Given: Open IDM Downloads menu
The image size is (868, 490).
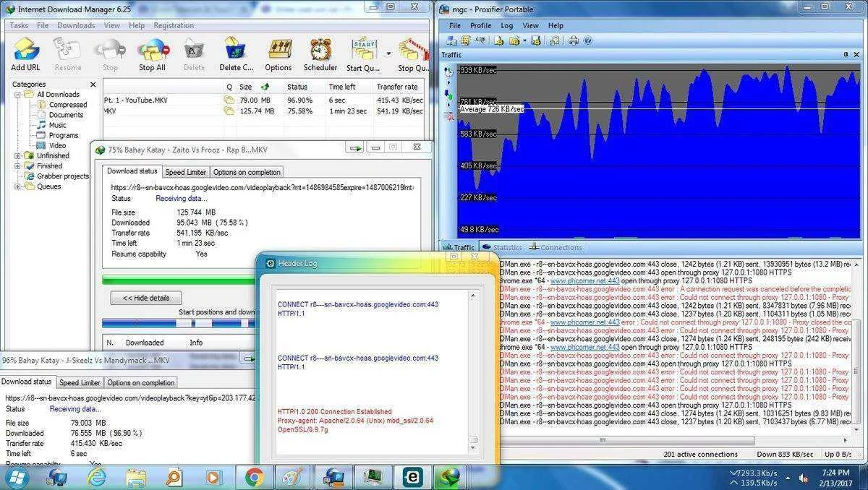Looking at the screenshot, I should pos(76,25).
